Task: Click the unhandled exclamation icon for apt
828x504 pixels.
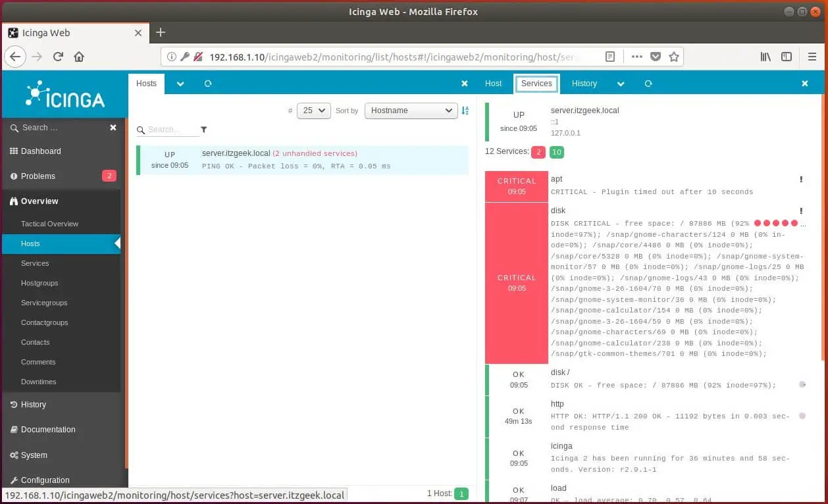Action: pos(801,179)
